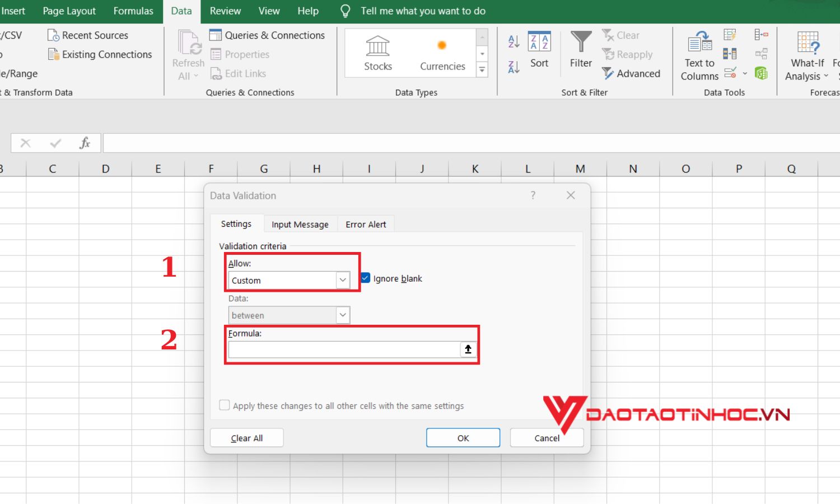
Task: Switch to the Error Alert tab
Action: coord(366,223)
